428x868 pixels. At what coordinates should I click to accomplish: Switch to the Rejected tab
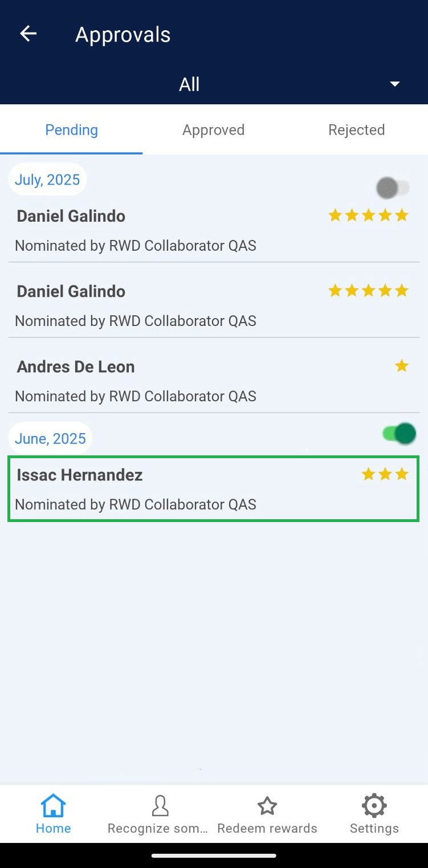tap(356, 130)
